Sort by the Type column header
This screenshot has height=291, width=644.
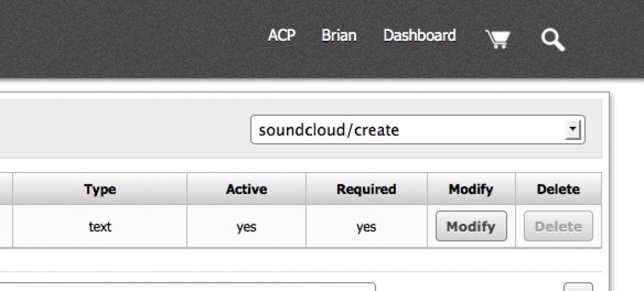point(100,189)
